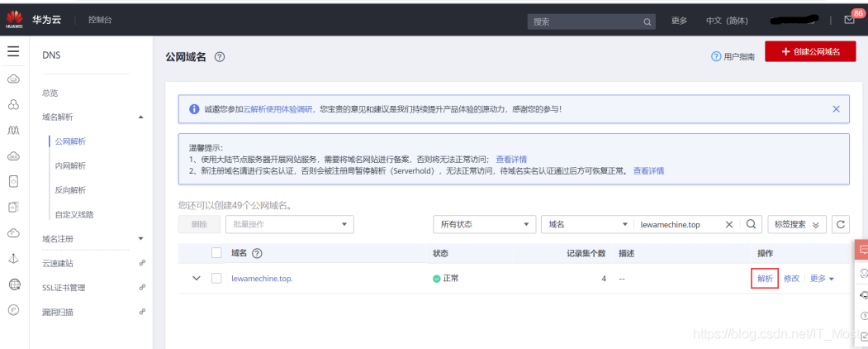Click the magnifier in the top search box

click(x=647, y=22)
